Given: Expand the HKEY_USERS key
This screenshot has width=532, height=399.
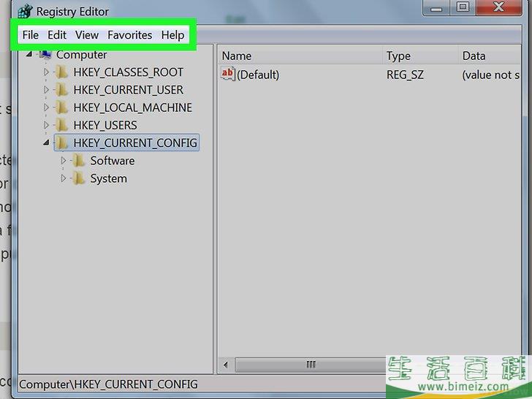Looking at the screenshot, I should tap(46, 125).
